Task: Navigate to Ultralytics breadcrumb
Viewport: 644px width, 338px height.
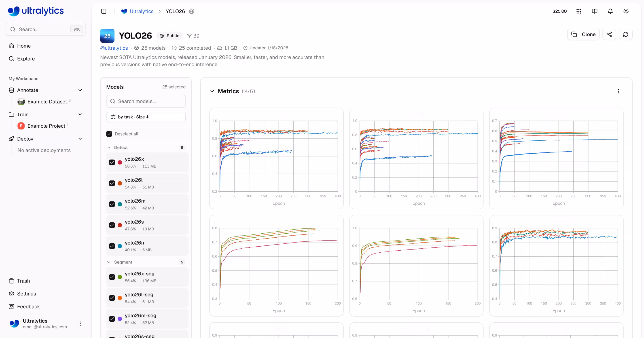Action: [141, 11]
